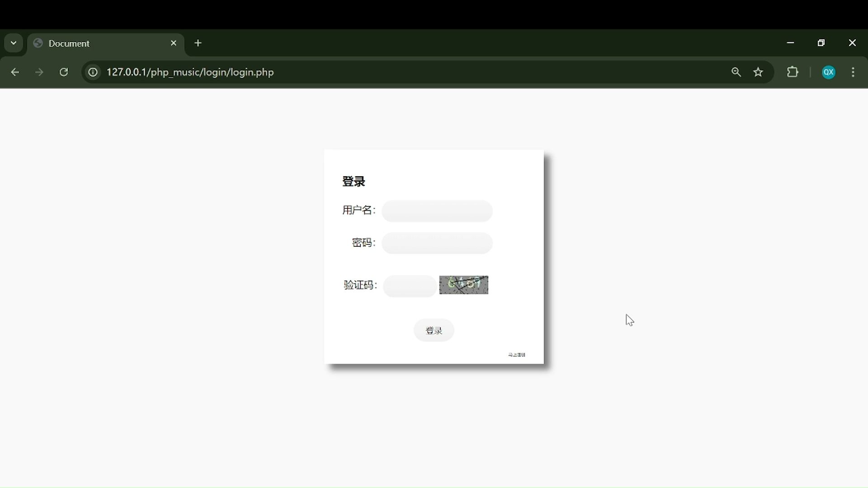
Task: Click the 用户名 label
Action: (x=359, y=210)
